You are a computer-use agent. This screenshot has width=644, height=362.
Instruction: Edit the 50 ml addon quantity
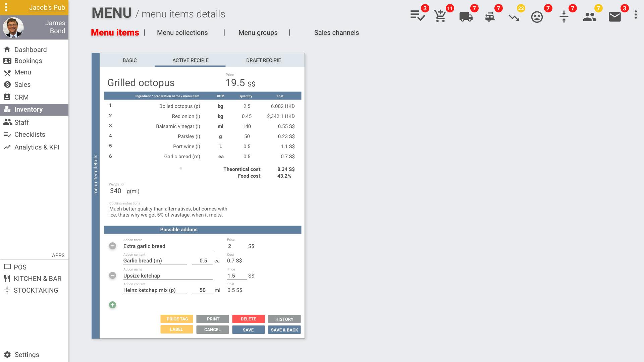click(202, 290)
